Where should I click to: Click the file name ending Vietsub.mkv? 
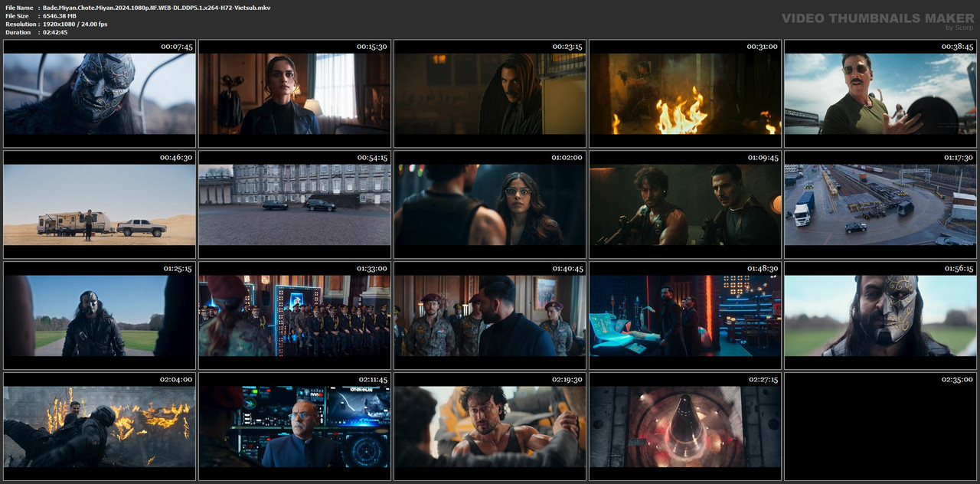click(156, 8)
